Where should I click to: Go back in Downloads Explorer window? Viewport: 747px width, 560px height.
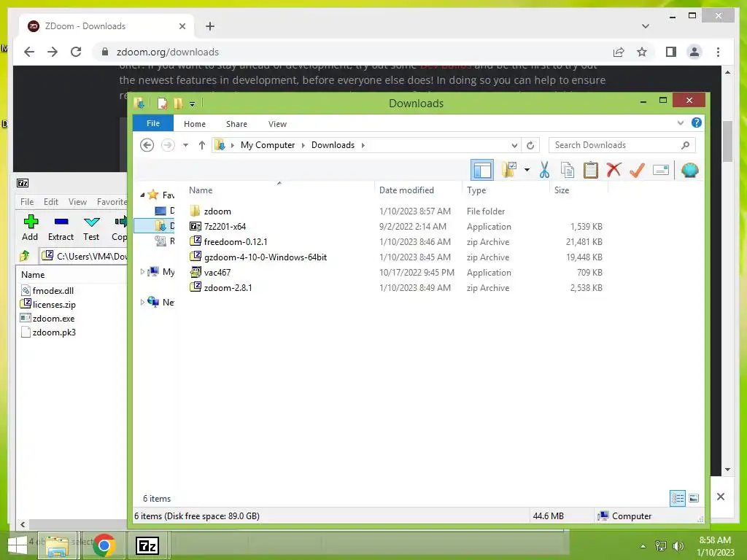[x=147, y=145]
